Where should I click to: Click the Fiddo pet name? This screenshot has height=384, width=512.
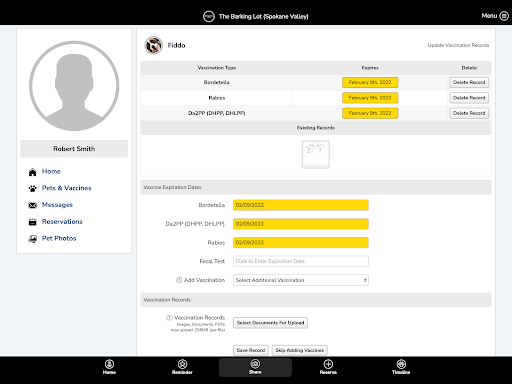[x=176, y=45]
